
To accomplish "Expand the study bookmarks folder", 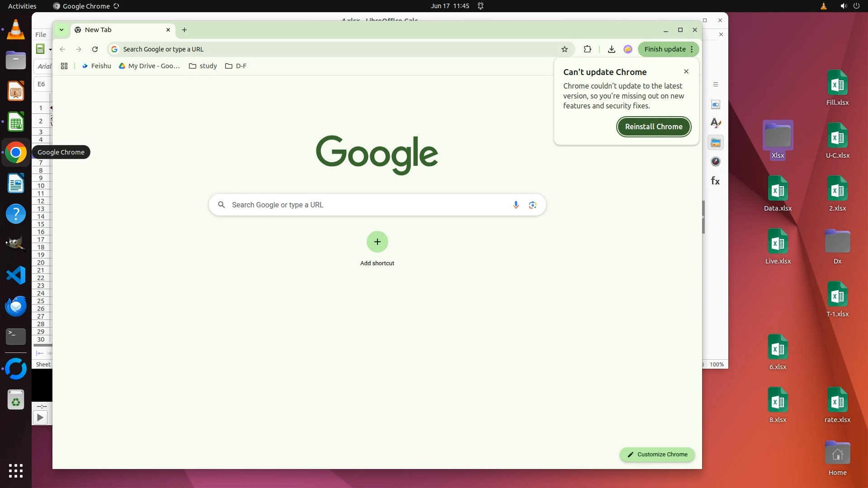I will pos(203,66).
